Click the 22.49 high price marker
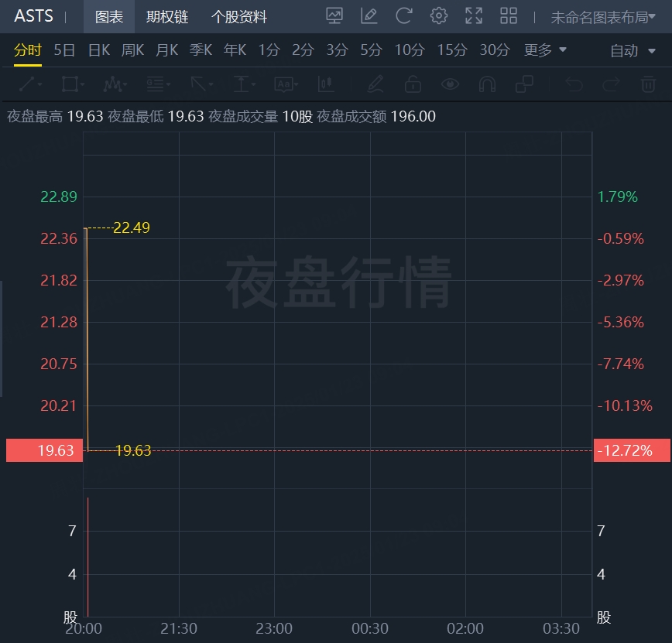The height and width of the screenshot is (643, 672). click(x=132, y=227)
